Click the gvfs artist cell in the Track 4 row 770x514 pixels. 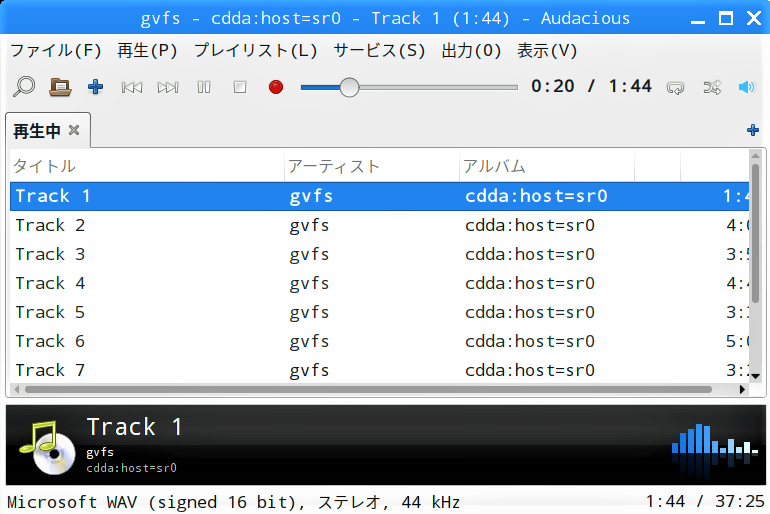pyautogui.click(x=309, y=284)
